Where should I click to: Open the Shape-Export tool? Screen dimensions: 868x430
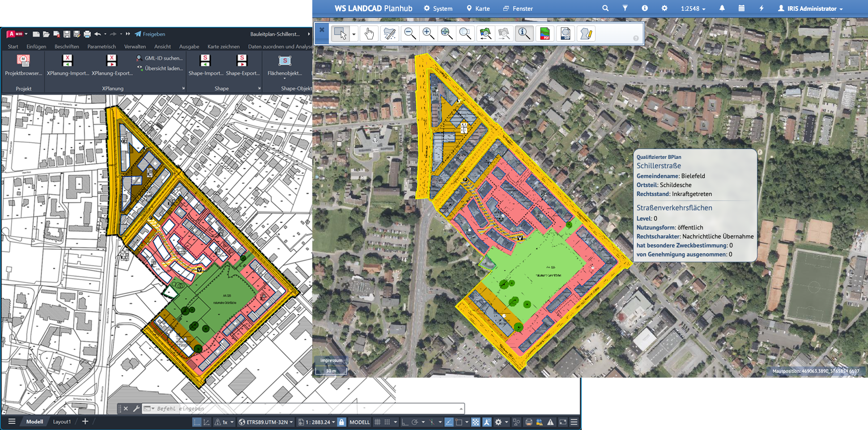[243, 65]
